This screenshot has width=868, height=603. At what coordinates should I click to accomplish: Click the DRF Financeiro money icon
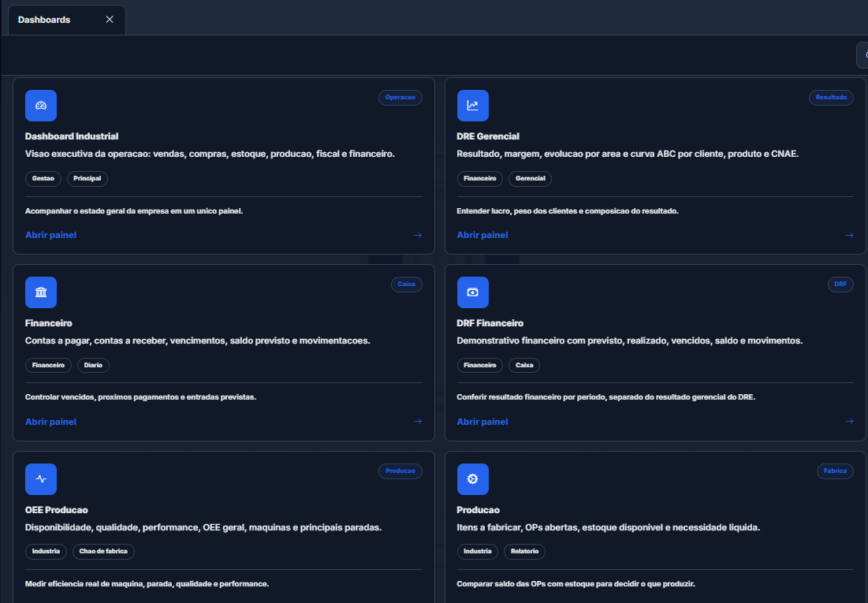[x=473, y=292]
